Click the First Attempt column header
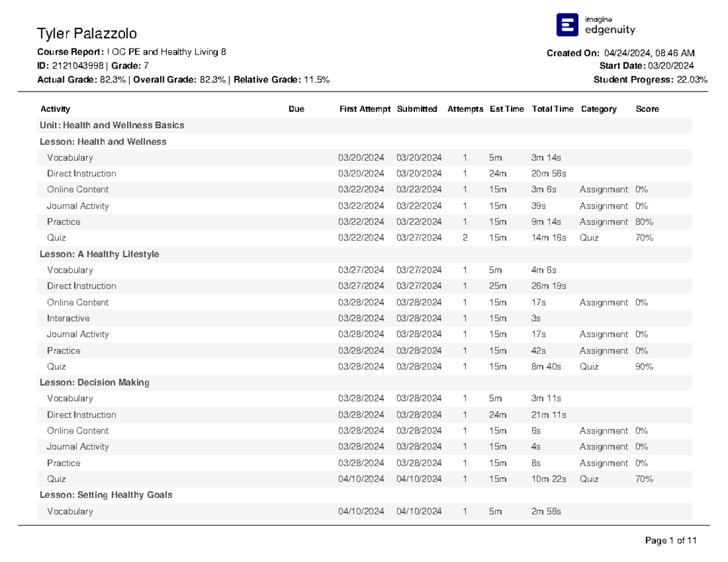 click(x=364, y=109)
